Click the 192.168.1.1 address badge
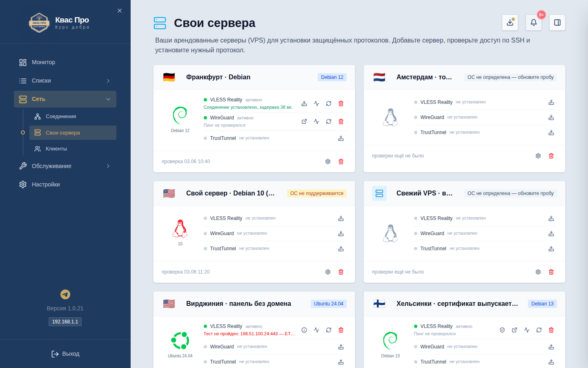The width and height of the screenshot is (588, 368). point(65,322)
